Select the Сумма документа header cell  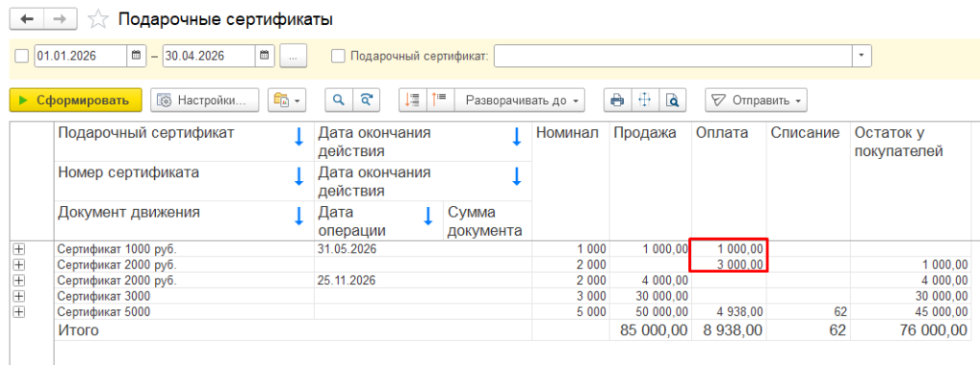point(487,221)
